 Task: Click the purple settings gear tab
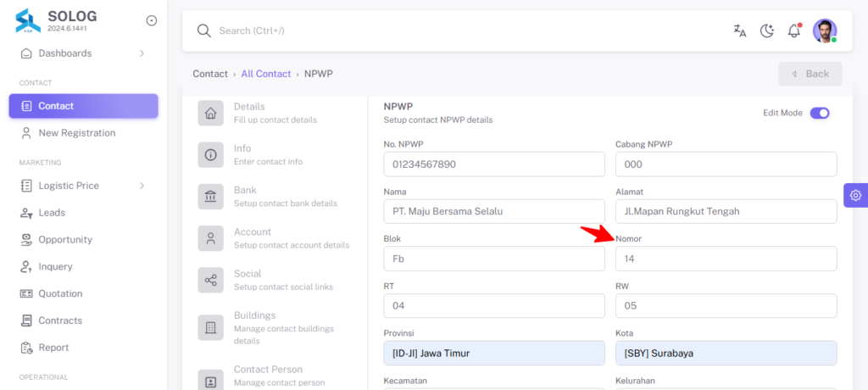[x=855, y=195]
